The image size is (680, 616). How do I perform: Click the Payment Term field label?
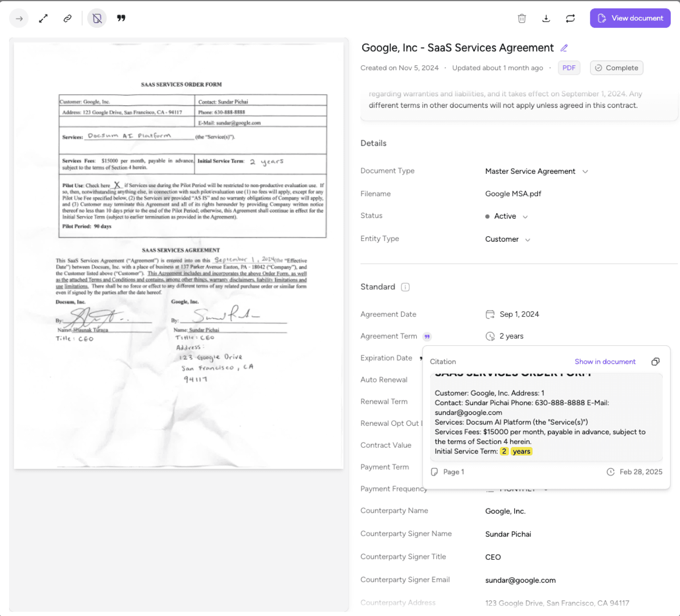[x=385, y=467]
